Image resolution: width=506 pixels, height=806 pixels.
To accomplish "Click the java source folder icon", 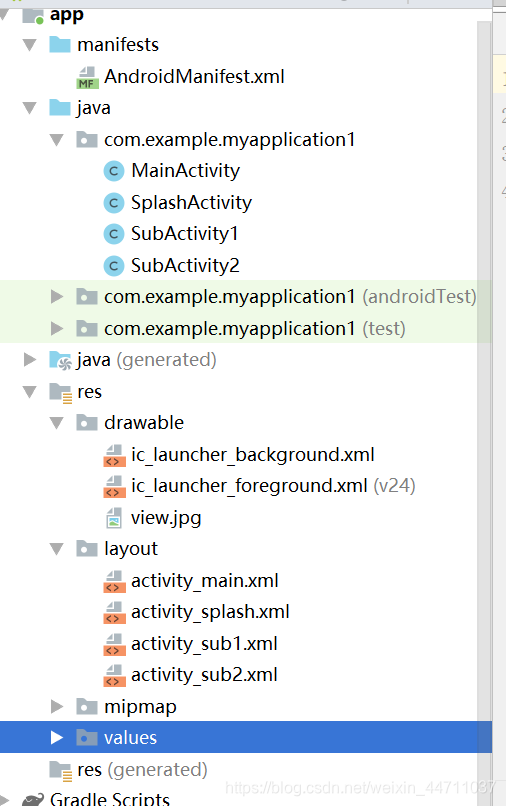I will point(60,108).
